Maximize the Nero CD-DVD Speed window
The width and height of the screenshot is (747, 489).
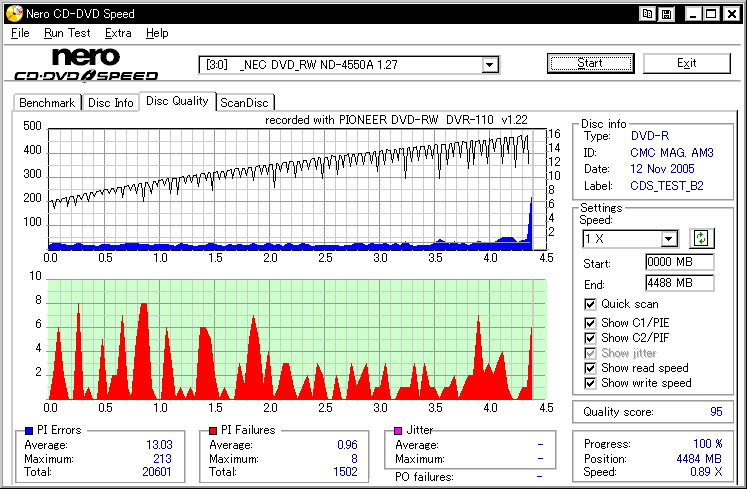click(711, 14)
